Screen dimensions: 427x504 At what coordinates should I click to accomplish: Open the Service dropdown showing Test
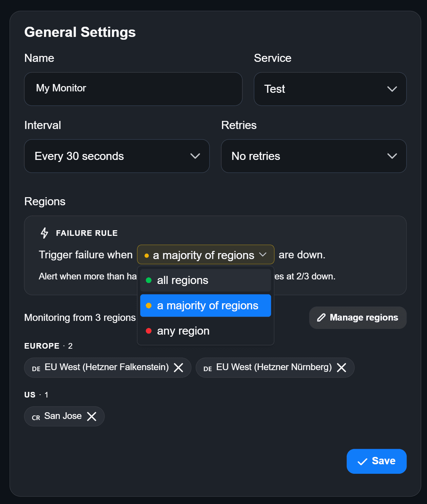coord(330,89)
